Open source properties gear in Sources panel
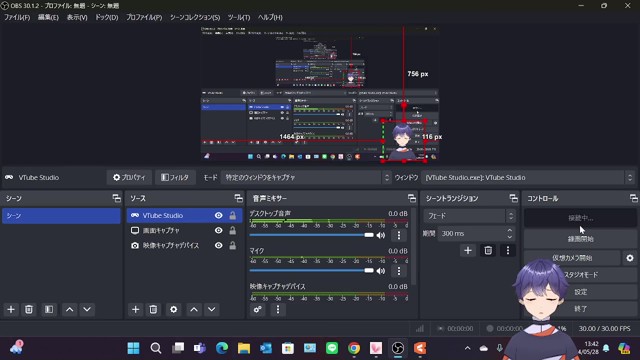This screenshot has height=360, width=640. point(173,309)
